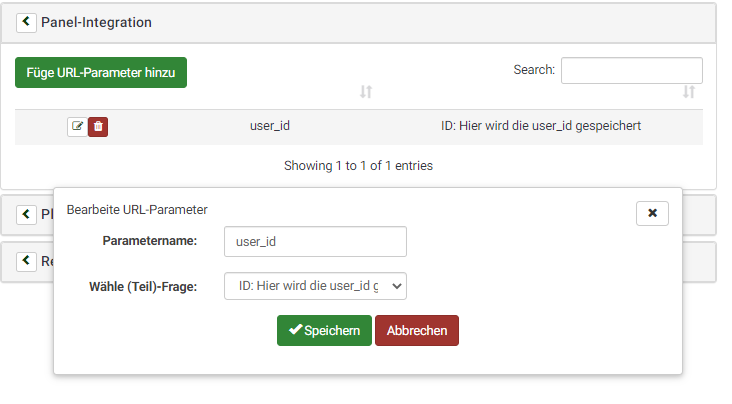This screenshot has width=732, height=404.
Task: Toggle the chevron of the 'Pl' panel
Action: pos(26,213)
